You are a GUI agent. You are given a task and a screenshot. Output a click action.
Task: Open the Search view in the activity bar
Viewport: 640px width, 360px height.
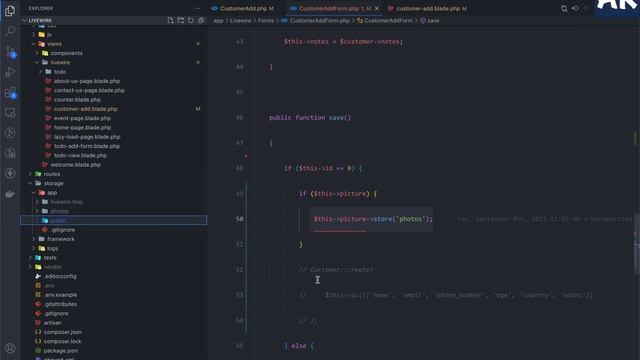10,31
